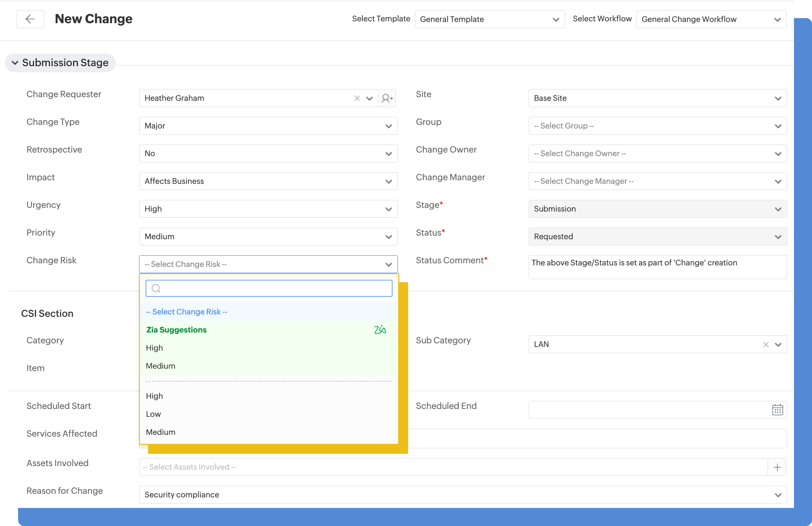Open the Select Template dropdown
This screenshot has height=526, width=812.
click(x=489, y=20)
